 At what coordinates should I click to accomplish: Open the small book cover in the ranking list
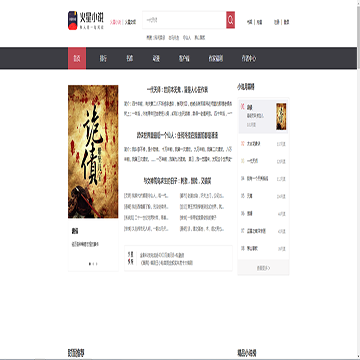281,116
